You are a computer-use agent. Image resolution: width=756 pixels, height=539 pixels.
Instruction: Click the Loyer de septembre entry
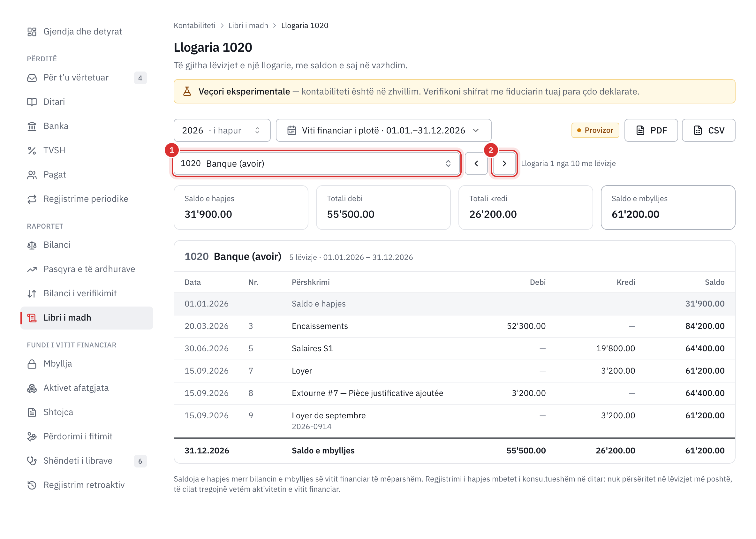click(454, 421)
